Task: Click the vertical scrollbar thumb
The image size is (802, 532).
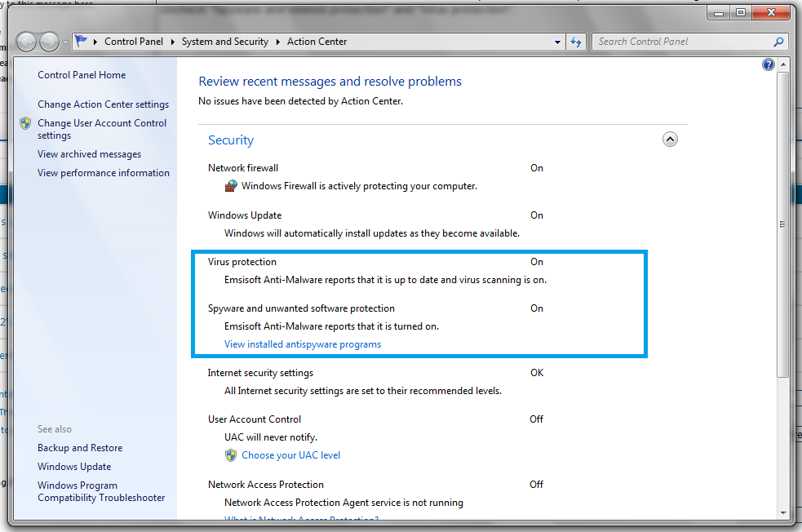Action: pos(783,224)
